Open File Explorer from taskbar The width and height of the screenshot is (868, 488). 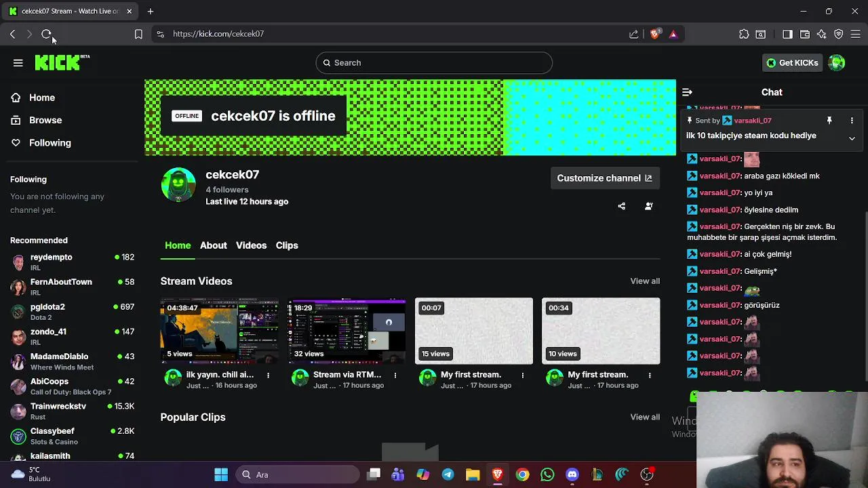click(473, 474)
